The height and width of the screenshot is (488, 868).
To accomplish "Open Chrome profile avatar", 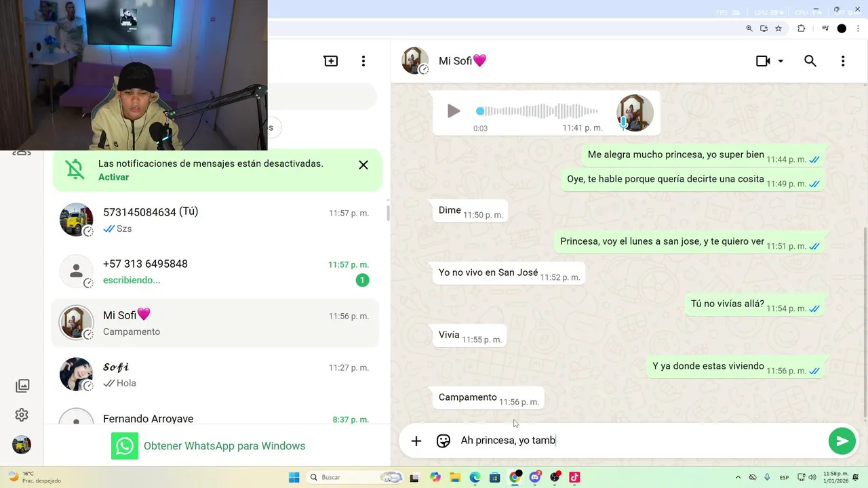I will [x=842, y=28].
